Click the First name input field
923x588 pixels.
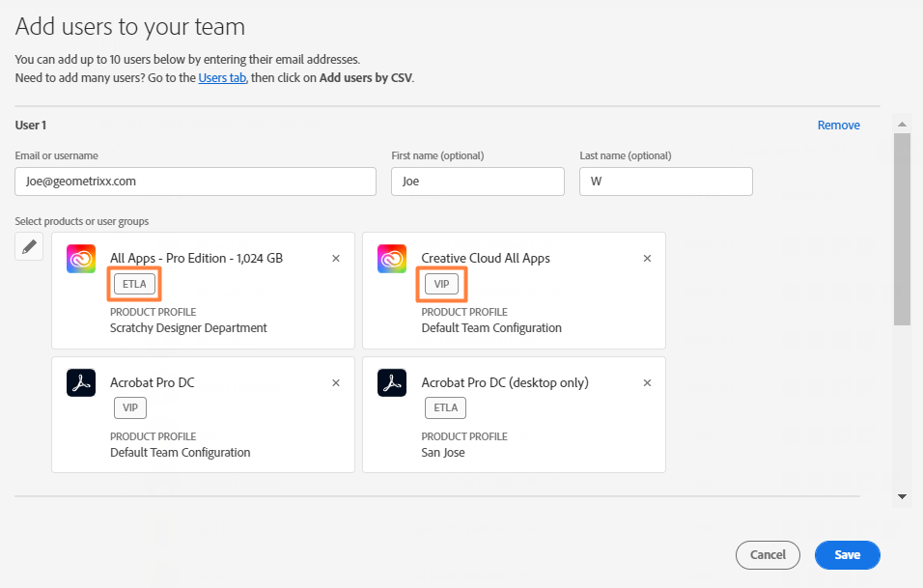coord(477,182)
